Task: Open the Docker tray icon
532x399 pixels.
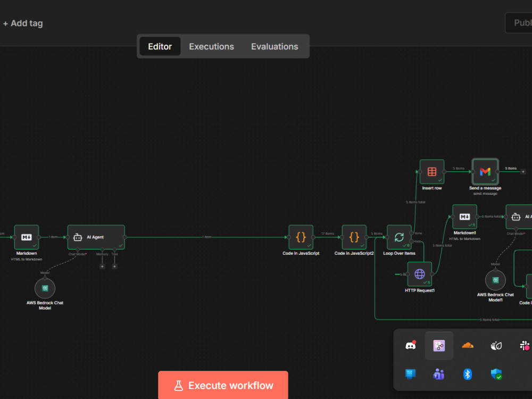Action: [x=496, y=346]
